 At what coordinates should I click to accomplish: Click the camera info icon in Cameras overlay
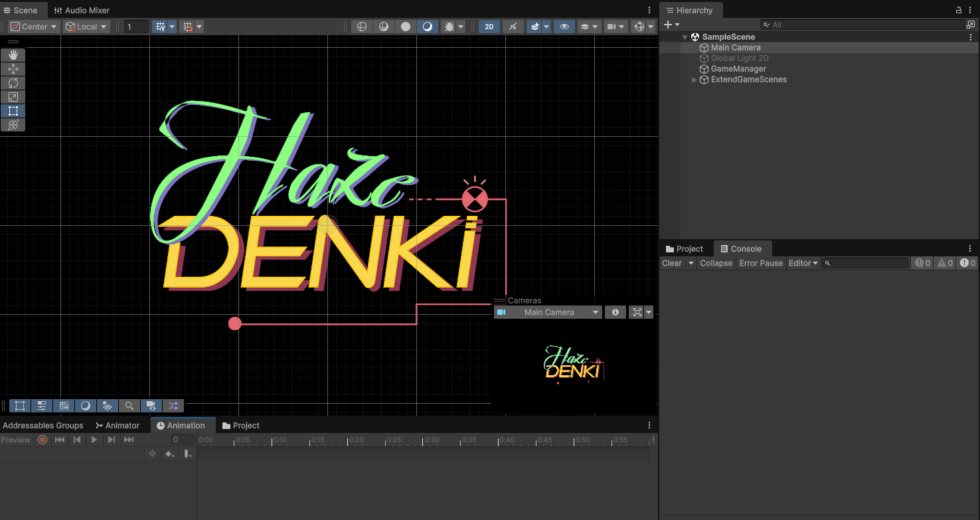(615, 312)
